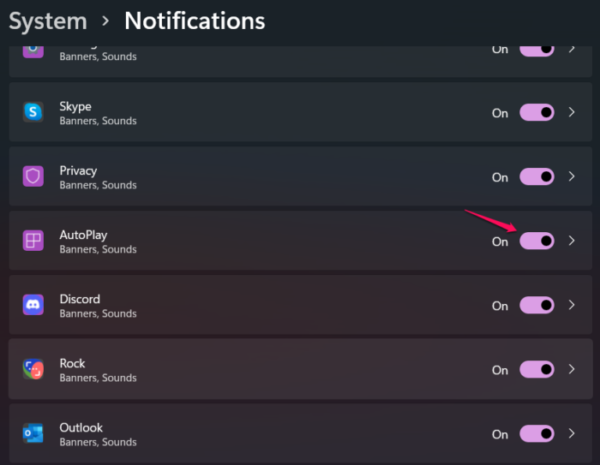This screenshot has height=465, width=600.
Task: Select the Privacy notifications row label
Action: (x=79, y=171)
